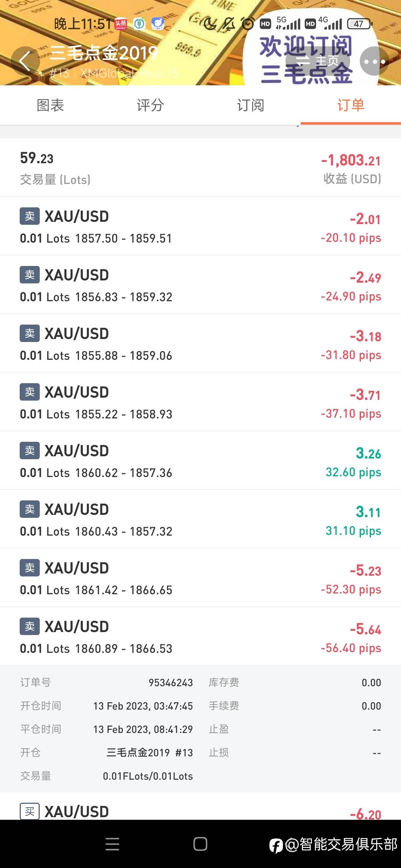Tap the back arrow icon
The height and width of the screenshot is (868, 401).
[x=25, y=61]
